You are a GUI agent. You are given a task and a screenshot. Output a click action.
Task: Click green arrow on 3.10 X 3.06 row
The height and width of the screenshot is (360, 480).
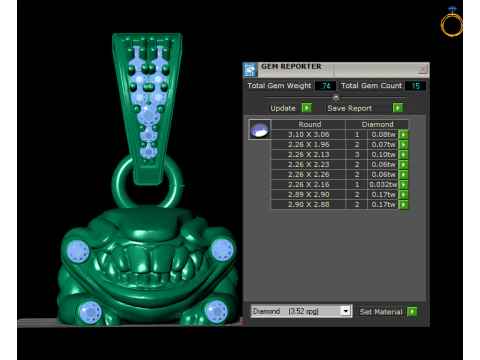(x=403, y=134)
